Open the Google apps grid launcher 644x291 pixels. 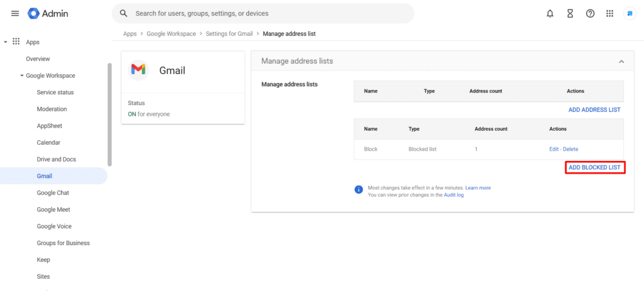click(610, 14)
